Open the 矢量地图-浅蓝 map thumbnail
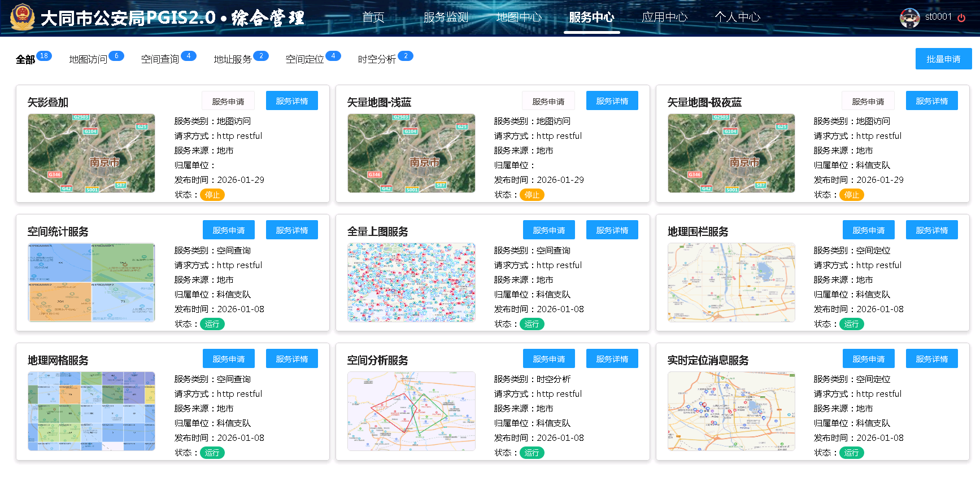The height and width of the screenshot is (486, 980). (x=411, y=153)
